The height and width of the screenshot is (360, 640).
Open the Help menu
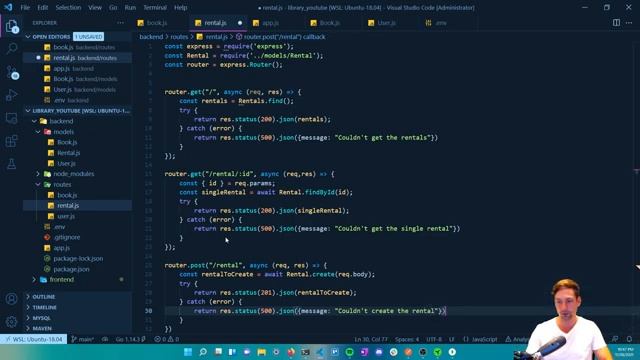(180, 7)
